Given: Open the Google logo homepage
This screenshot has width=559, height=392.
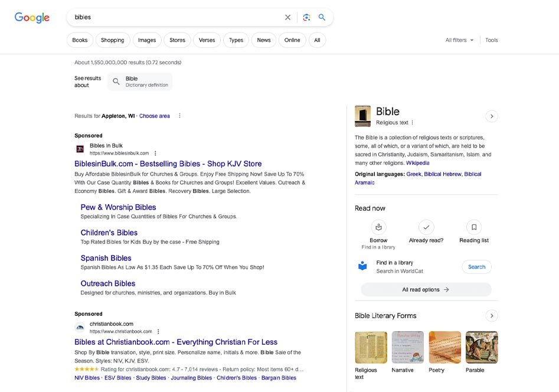Looking at the screenshot, I should tap(32, 17).
